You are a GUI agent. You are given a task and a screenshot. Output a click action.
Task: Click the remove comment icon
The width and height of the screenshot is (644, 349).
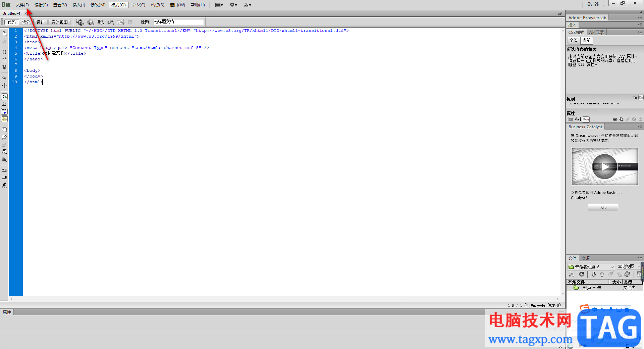4,137
